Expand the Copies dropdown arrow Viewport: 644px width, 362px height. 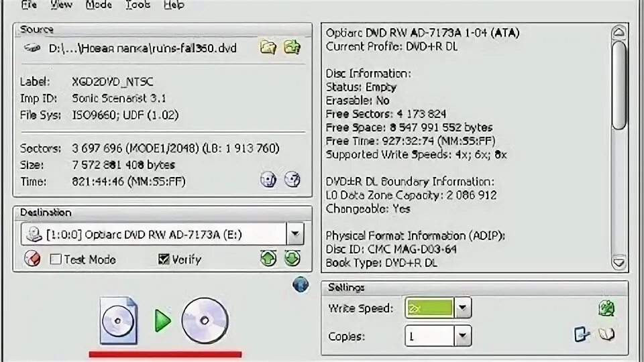click(462, 336)
